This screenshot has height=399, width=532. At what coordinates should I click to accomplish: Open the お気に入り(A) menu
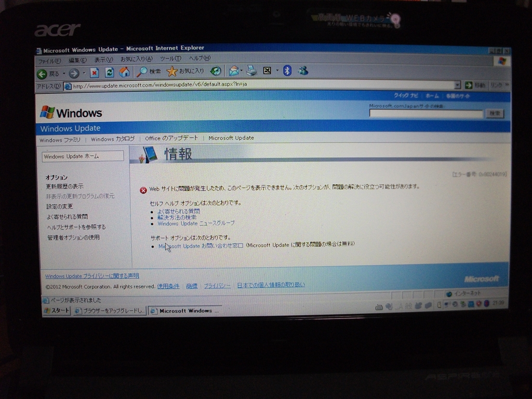(137, 59)
